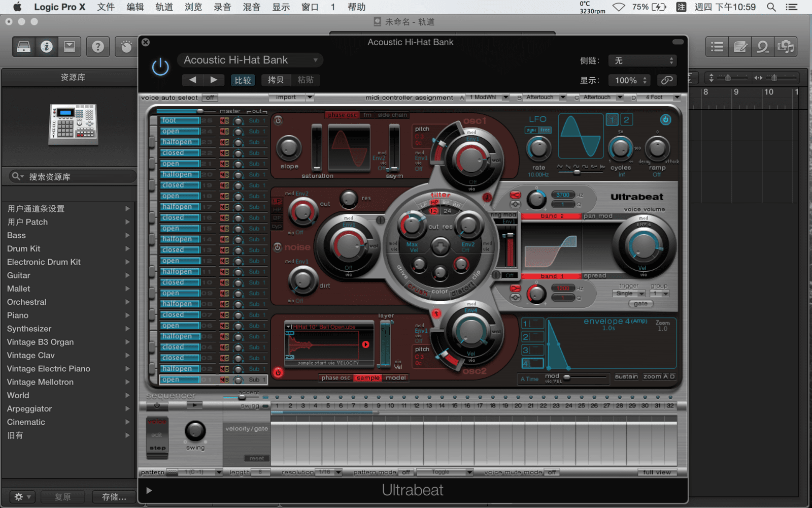Adjust the tracks horizontal zoom slider
812x508 pixels.
tap(774, 78)
